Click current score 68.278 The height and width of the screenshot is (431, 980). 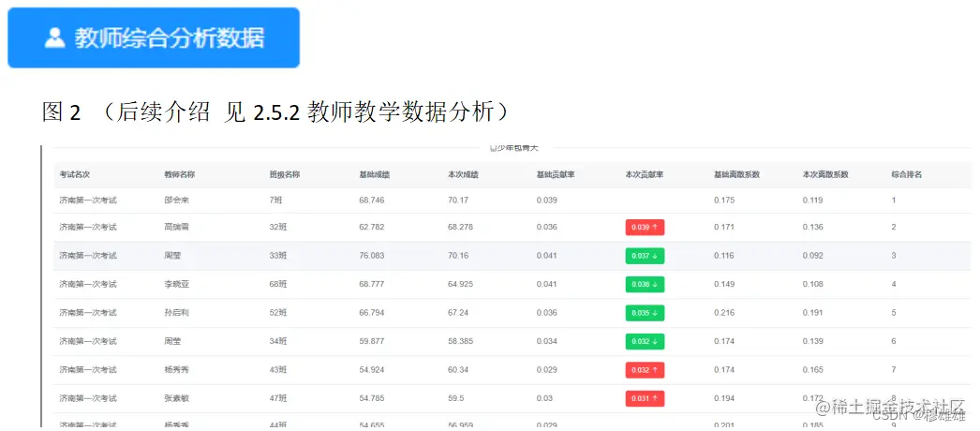461,227
